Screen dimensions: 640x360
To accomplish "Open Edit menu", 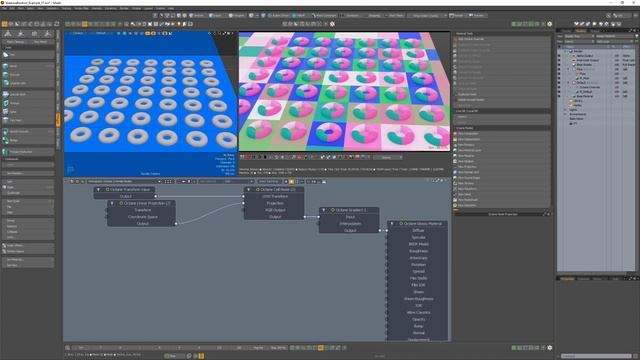I will coord(12,8).
